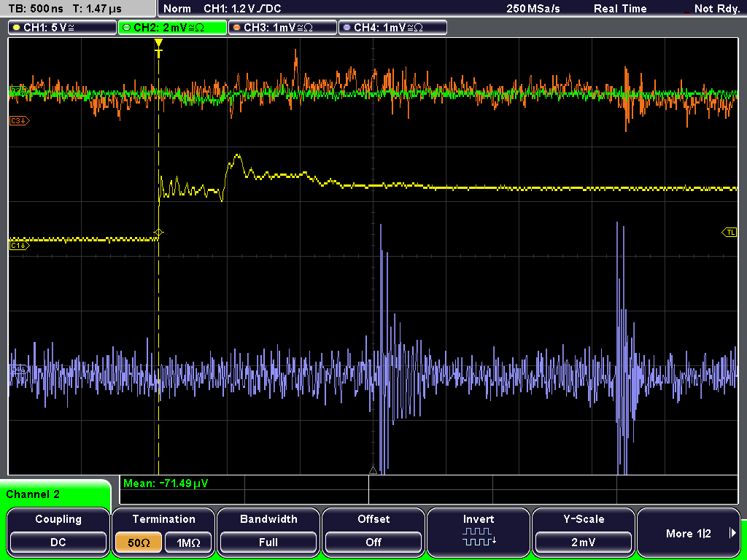Click the Norm trigger mode label
747x560 pixels.
click(177, 9)
